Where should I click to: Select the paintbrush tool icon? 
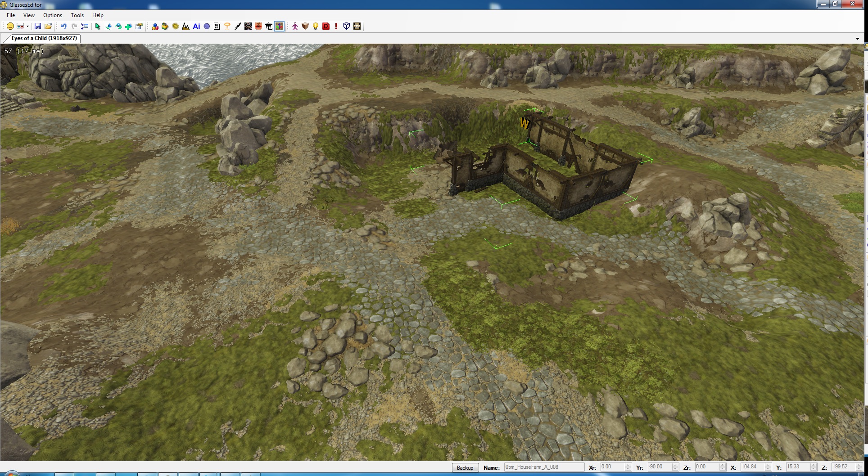click(238, 27)
